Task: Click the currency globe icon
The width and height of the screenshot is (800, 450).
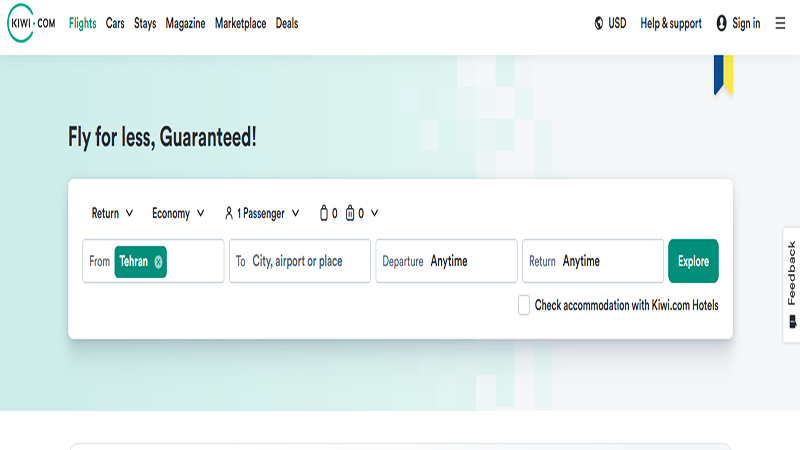Action: (599, 23)
